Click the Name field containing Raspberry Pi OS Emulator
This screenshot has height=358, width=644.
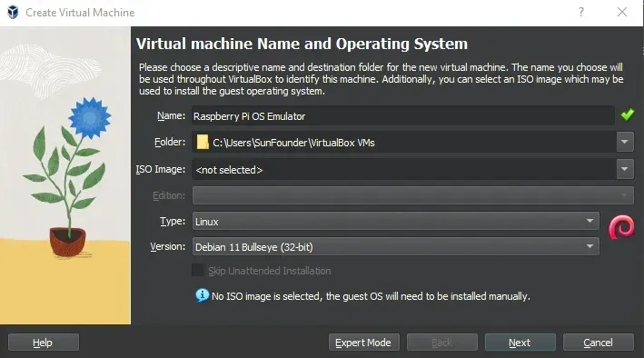coord(402,116)
